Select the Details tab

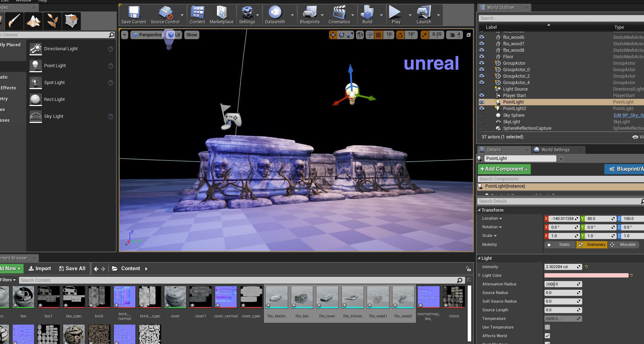coord(494,150)
